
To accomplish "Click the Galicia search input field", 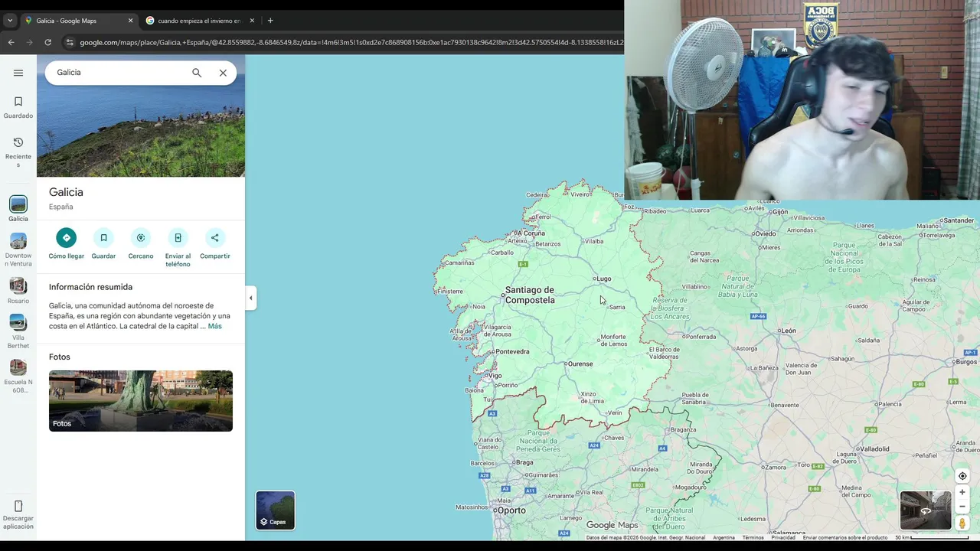I will coord(119,73).
